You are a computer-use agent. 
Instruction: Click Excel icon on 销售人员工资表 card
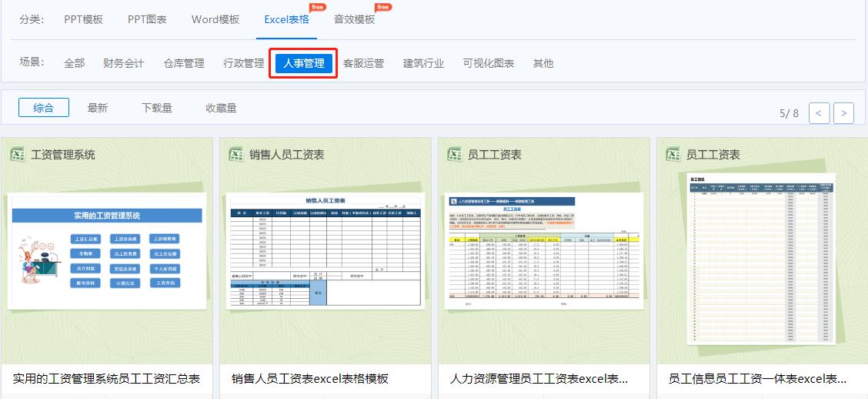pos(236,154)
